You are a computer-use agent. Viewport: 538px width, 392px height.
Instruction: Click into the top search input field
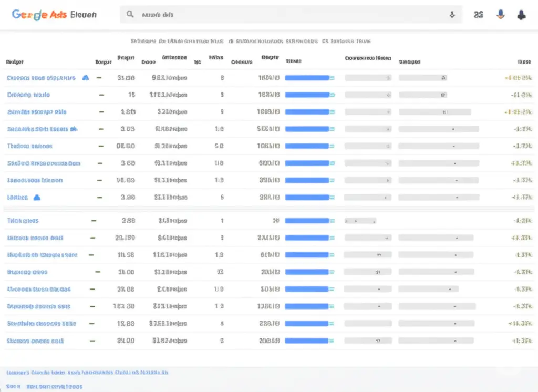pyautogui.click(x=289, y=15)
